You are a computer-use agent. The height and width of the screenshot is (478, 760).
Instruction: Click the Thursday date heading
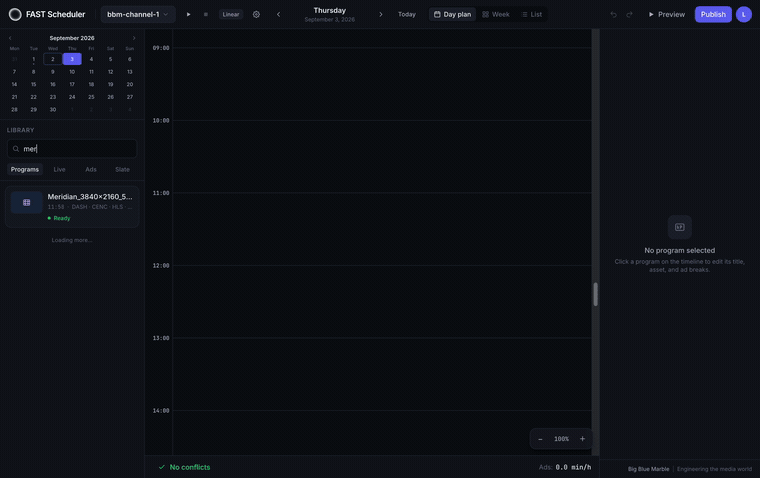[x=330, y=10]
